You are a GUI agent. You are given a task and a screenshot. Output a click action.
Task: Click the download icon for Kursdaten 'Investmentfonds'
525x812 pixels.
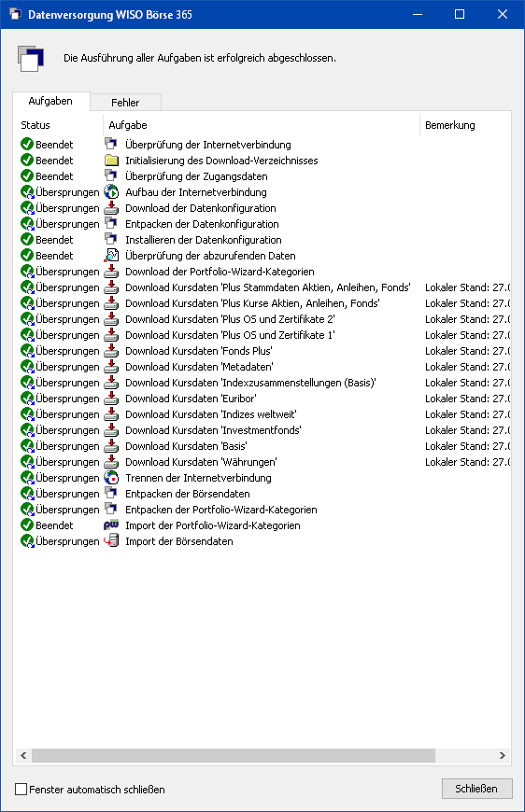coord(111,430)
